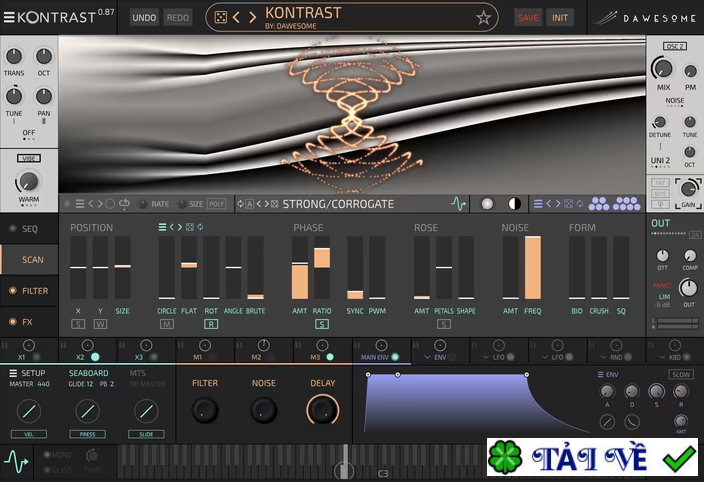
Task: Open the SEABOARD tab
Action: click(x=88, y=373)
